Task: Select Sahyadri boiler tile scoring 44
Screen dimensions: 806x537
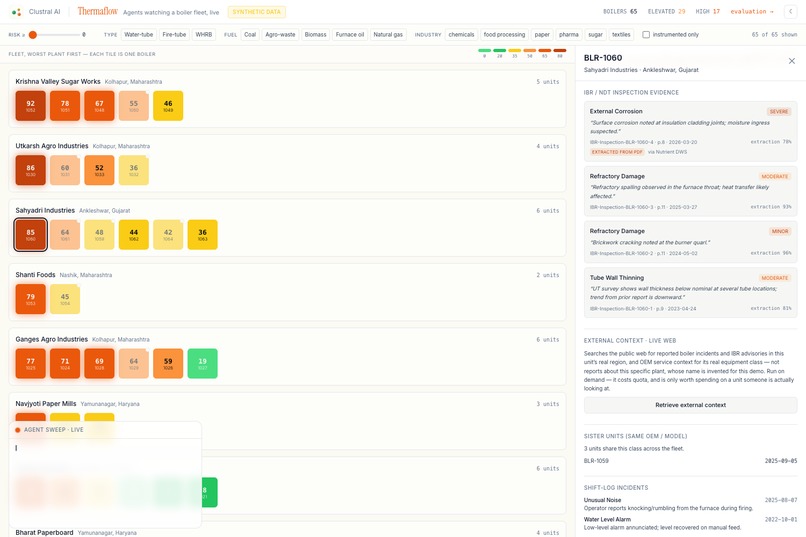Action: click(134, 235)
